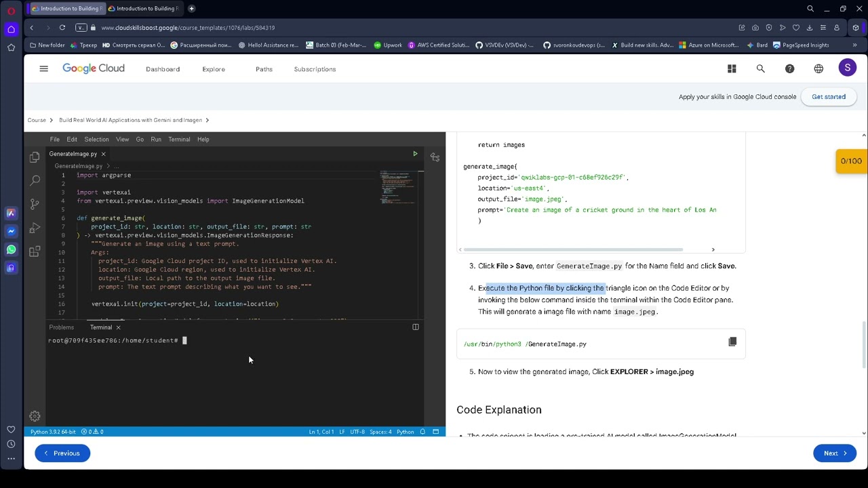Go to Explore page

[x=214, y=69]
